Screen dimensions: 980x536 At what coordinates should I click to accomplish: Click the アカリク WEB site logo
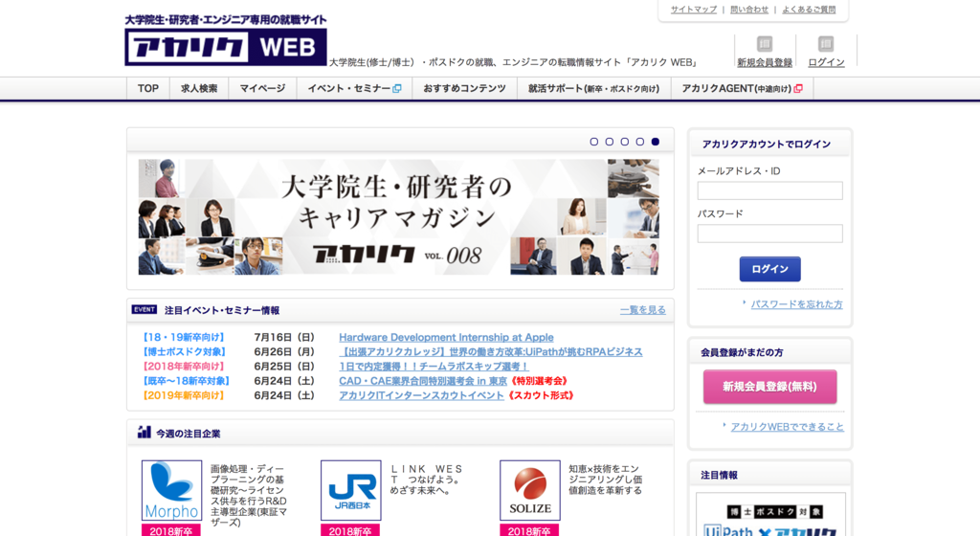[x=226, y=47]
